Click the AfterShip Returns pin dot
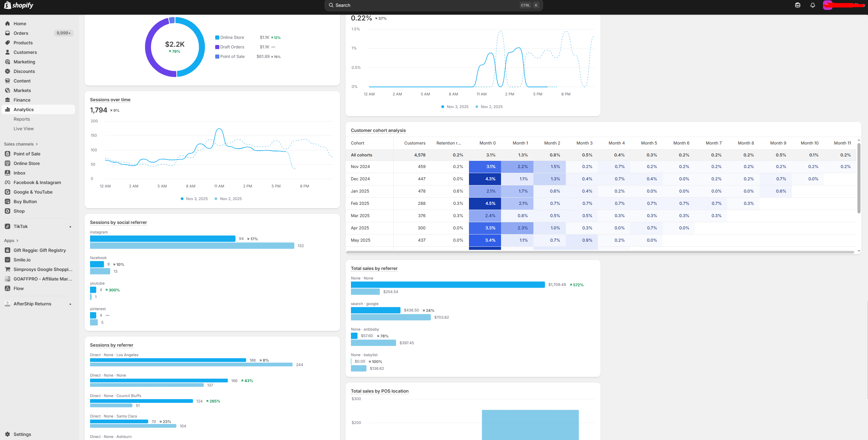868x440 pixels. click(70, 304)
